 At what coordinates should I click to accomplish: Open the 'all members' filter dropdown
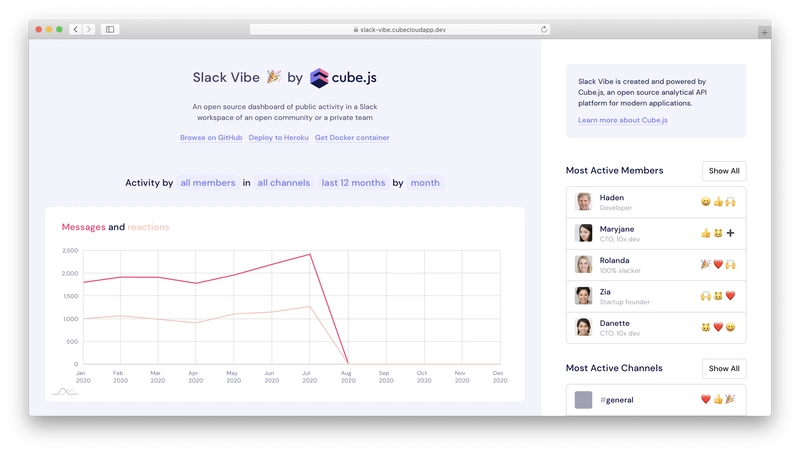208,183
